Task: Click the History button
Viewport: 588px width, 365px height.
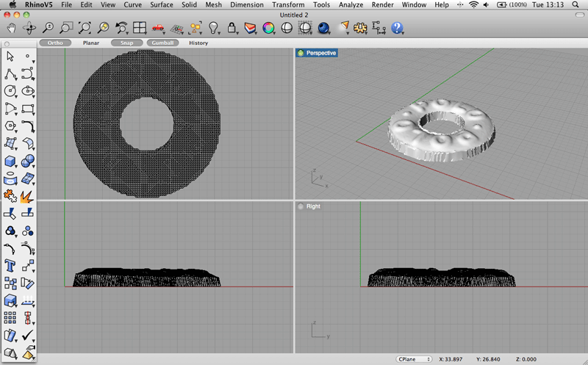Action: click(198, 43)
